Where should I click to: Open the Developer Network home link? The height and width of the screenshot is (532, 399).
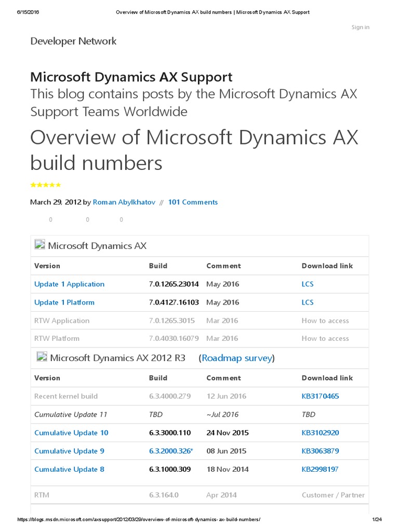point(73,42)
